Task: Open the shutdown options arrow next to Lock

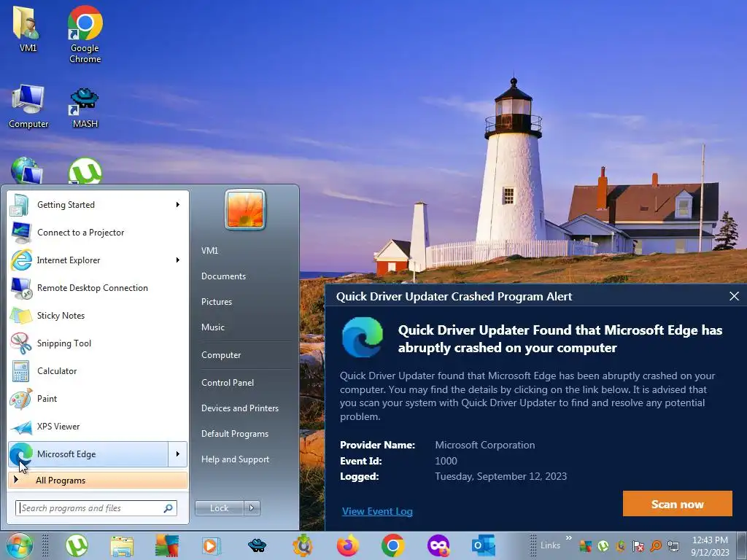Action: pyautogui.click(x=252, y=508)
